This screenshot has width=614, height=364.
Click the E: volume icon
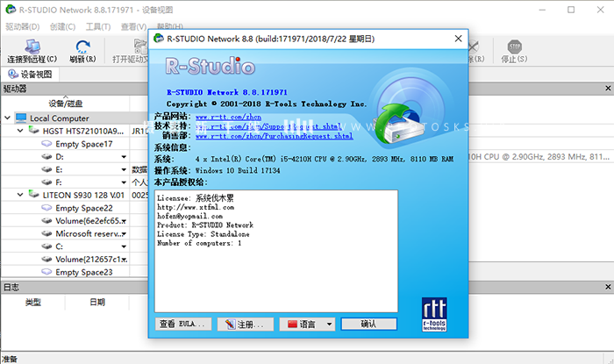(x=46, y=169)
